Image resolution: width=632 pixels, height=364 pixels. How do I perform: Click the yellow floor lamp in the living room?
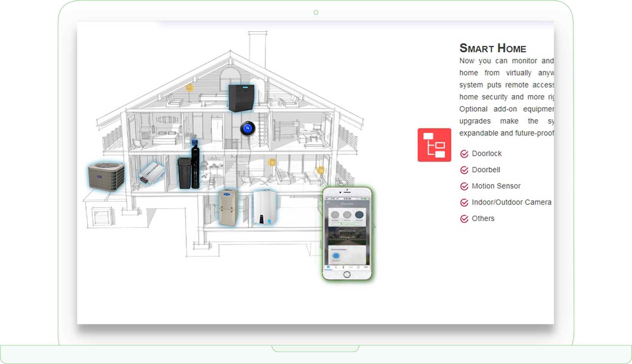coord(272,162)
